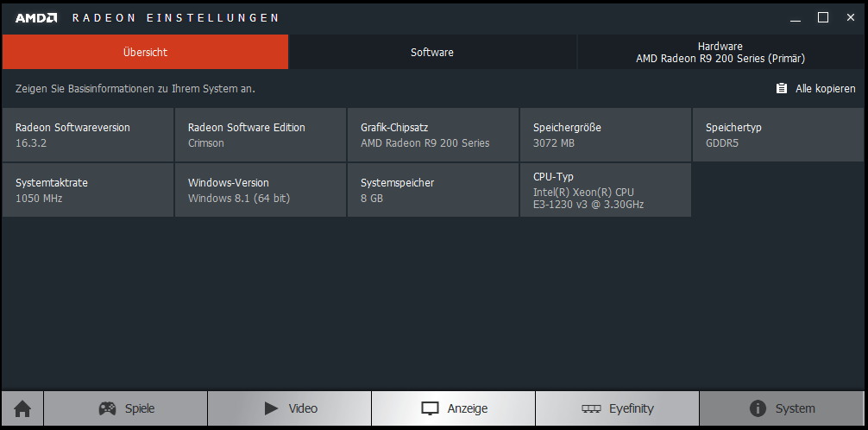Click the Speichertyp label
The height and width of the screenshot is (430, 868).
coord(733,128)
